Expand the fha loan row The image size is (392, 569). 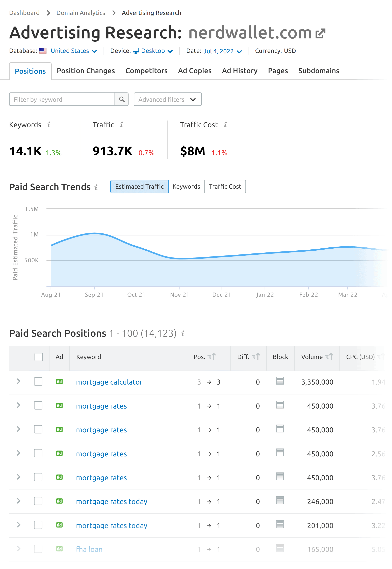click(x=18, y=549)
